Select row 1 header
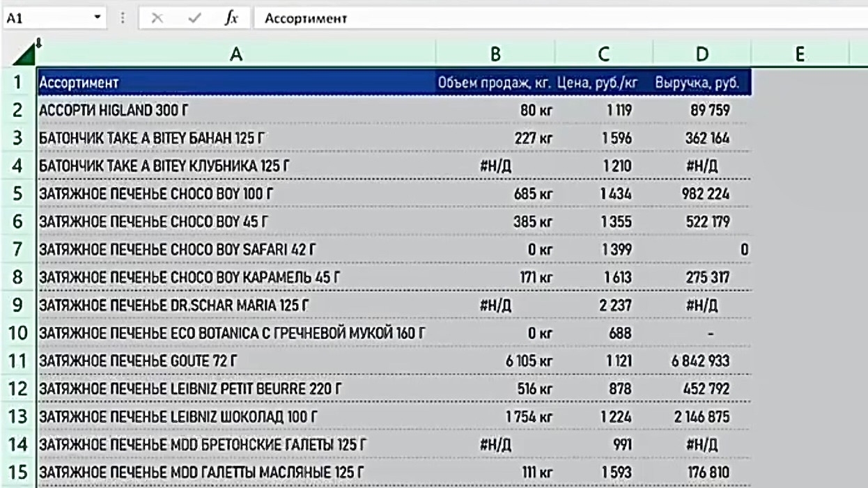The image size is (868, 488). 18,83
